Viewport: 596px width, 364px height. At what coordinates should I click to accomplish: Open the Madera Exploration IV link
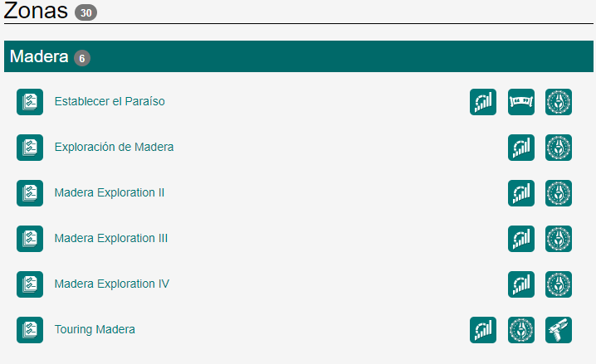point(112,284)
